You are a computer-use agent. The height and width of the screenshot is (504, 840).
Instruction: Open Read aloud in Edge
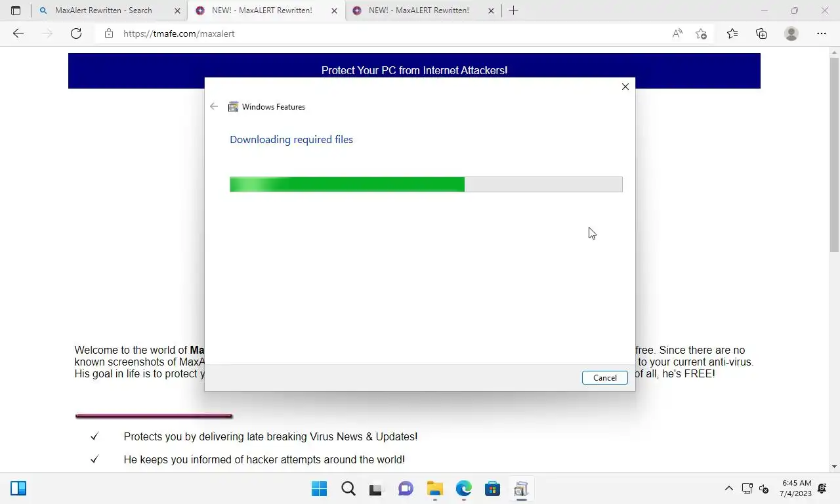(x=677, y=33)
